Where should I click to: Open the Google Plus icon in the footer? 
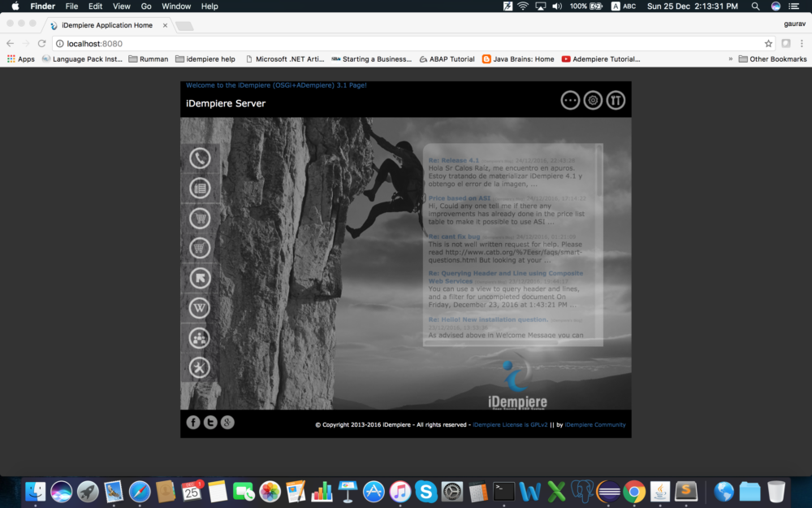227,423
